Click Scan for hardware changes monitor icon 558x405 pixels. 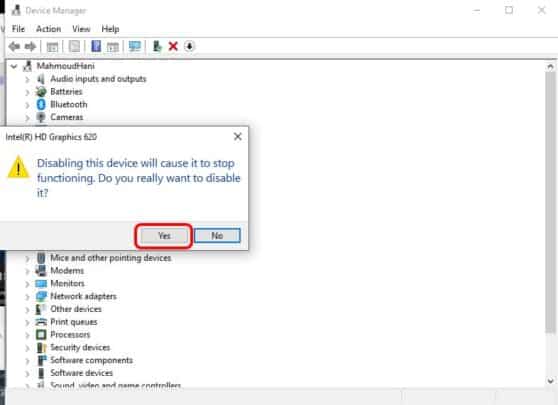[x=135, y=46]
